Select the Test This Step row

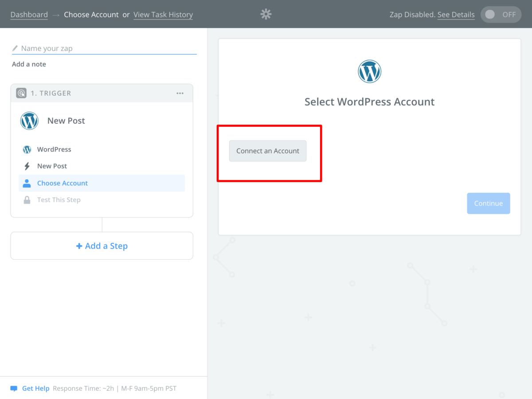click(102, 200)
